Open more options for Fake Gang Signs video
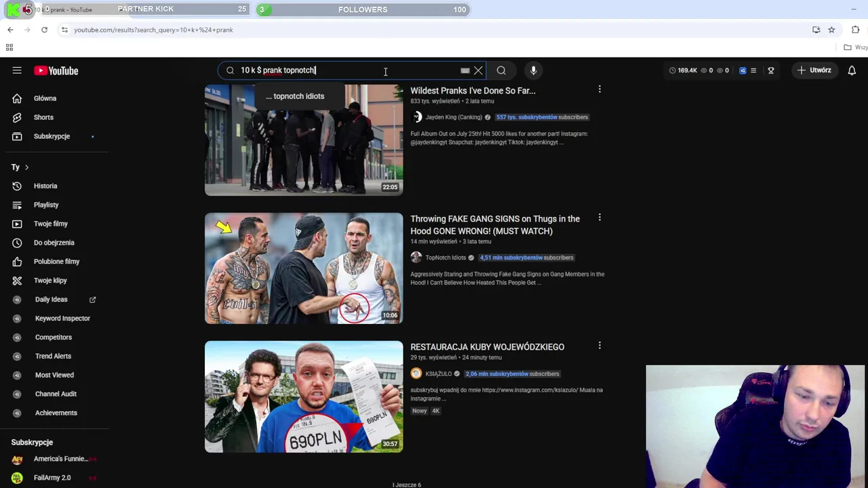This screenshot has height=488, width=868. click(599, 218)
